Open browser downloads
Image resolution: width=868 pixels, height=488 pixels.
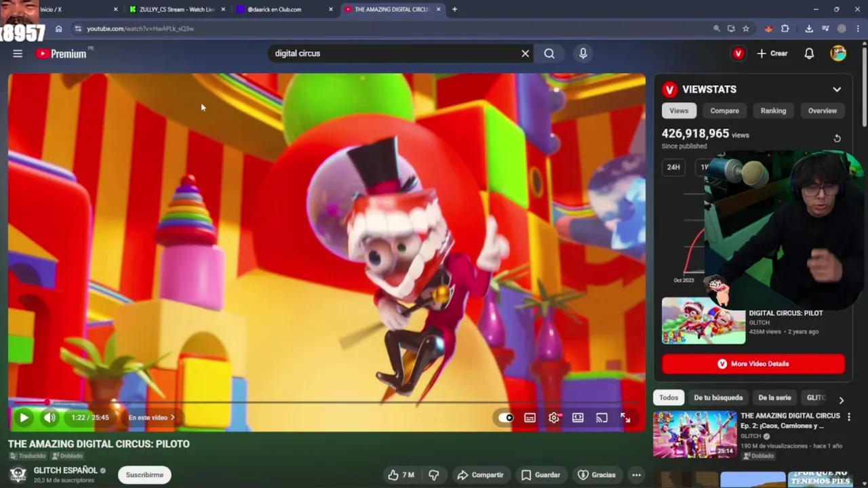click(809, 28)
